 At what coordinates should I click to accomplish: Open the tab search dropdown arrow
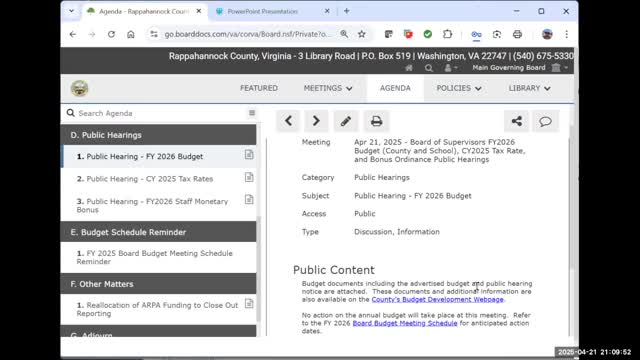click(71, 11)
